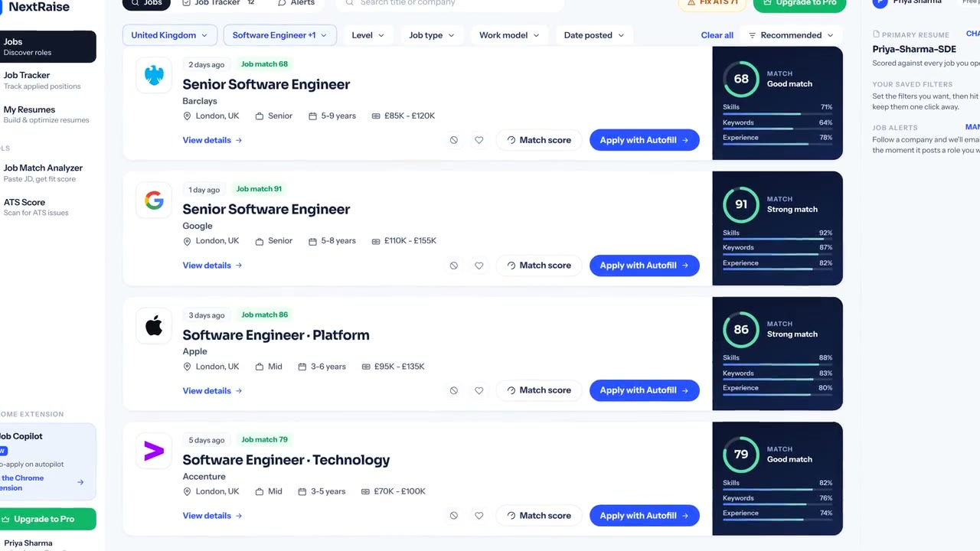Image resolution: width=980 pixels, height=551 pixels.
Task: Click the Fix ATS 71 button
Action: tap(713, 3)
